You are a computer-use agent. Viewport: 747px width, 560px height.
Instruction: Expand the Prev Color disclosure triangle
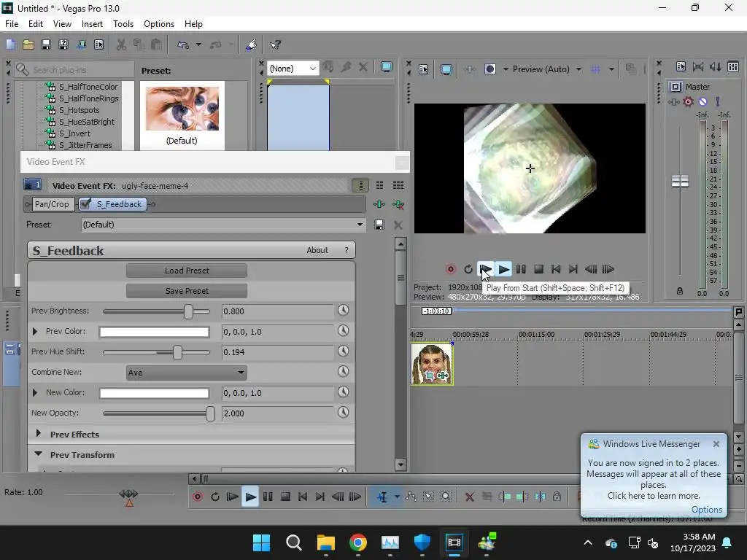point(35,332)
